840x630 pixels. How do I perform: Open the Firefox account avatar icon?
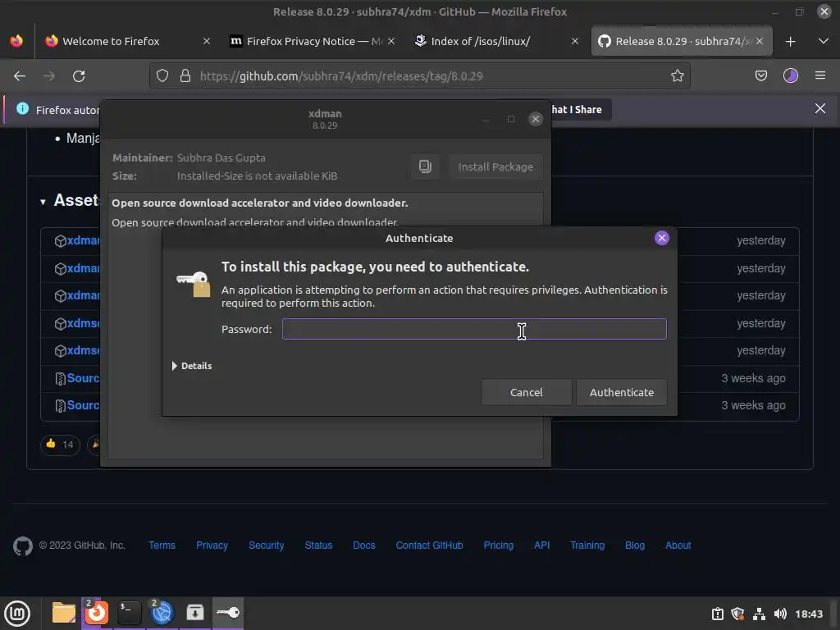click(791, 76)
